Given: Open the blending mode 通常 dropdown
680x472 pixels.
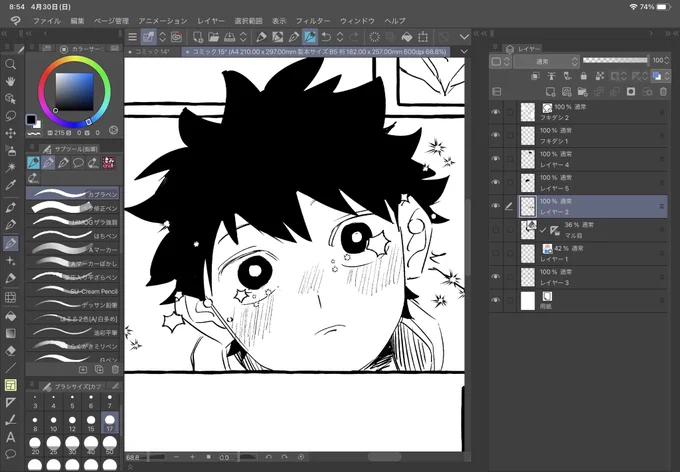Looking at the screenshot, I should (x=546, y=61).
